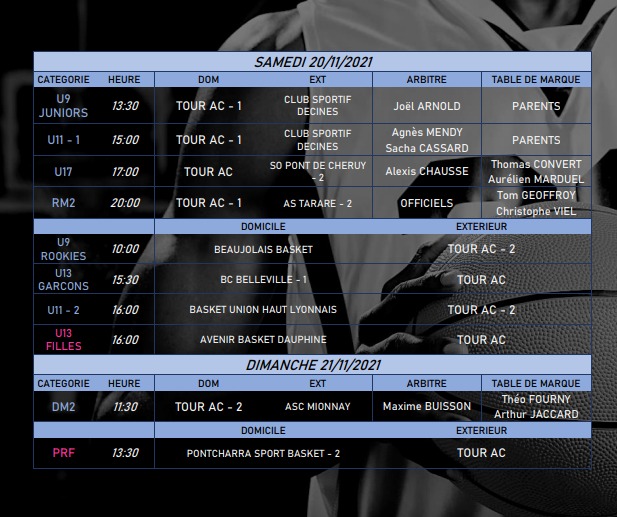This screenshot has width=617, height=517.
Task: Click the '15:00' time for U11 - 1
Action: click(x=125, y=140)
